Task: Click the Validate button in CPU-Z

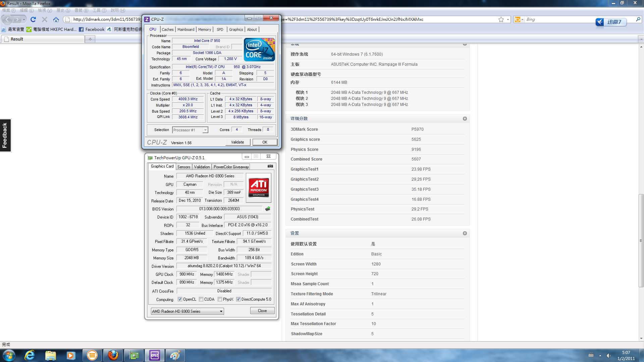Action: (237, 142)
